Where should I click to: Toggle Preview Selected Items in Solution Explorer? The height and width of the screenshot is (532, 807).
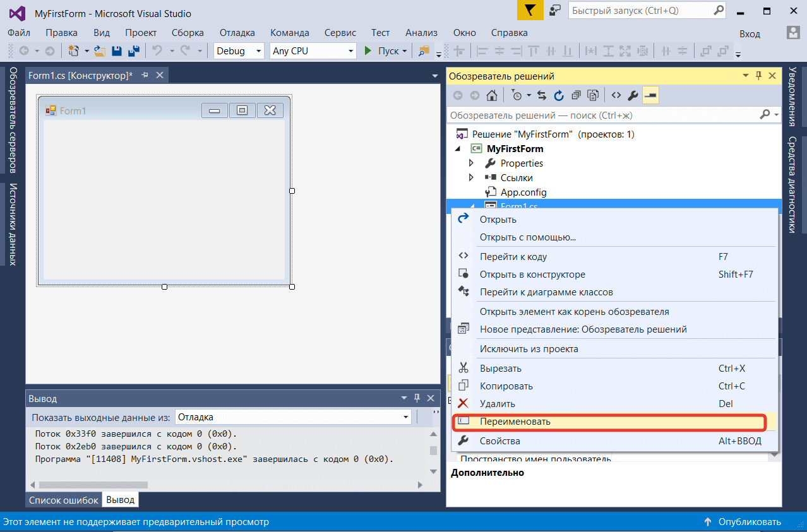[x=651, y=95]
